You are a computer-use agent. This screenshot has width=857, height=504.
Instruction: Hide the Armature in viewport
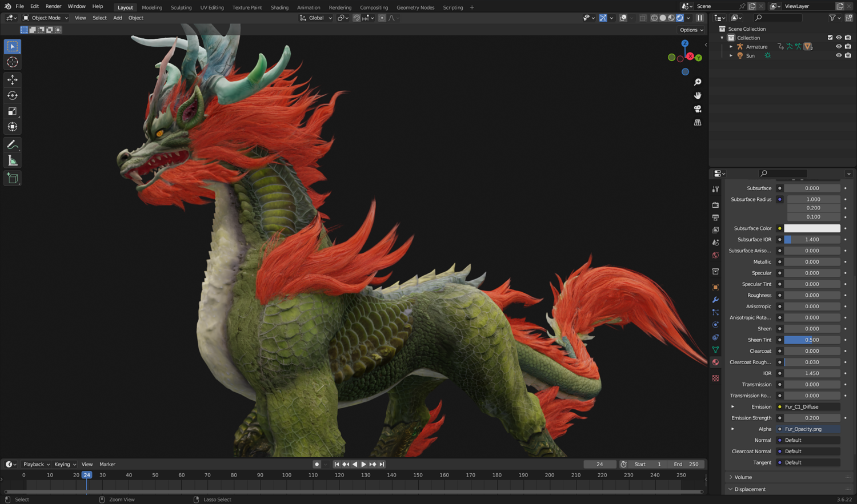(x=839, y=47)
